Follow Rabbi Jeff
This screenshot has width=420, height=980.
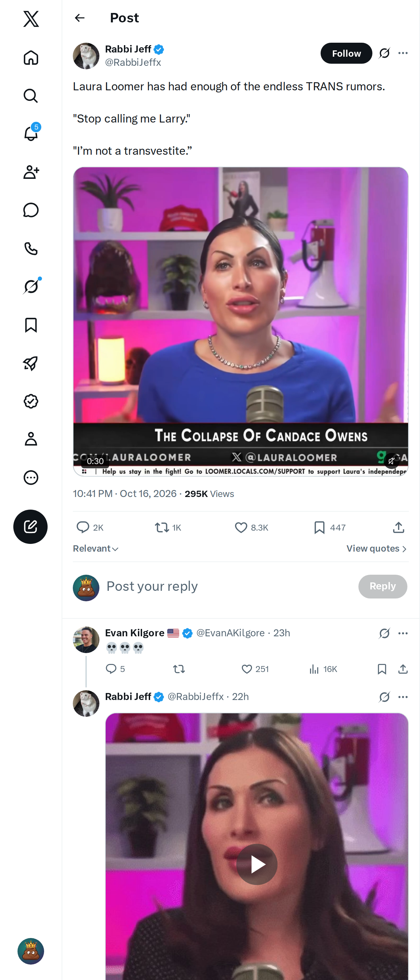click(x=346, y=53)
